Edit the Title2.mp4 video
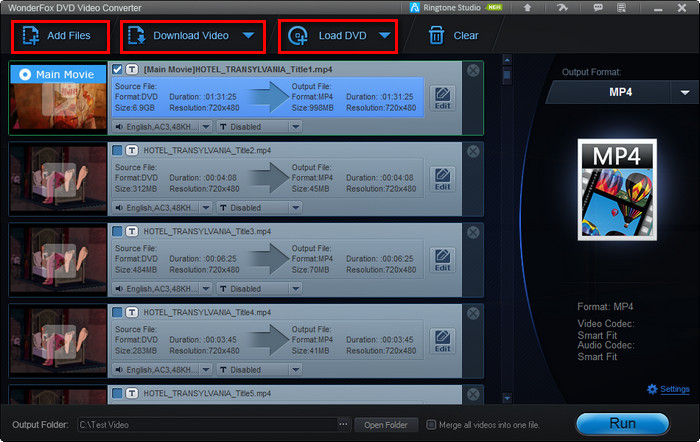This screenshot has width=700, height=442. [442, 179]
